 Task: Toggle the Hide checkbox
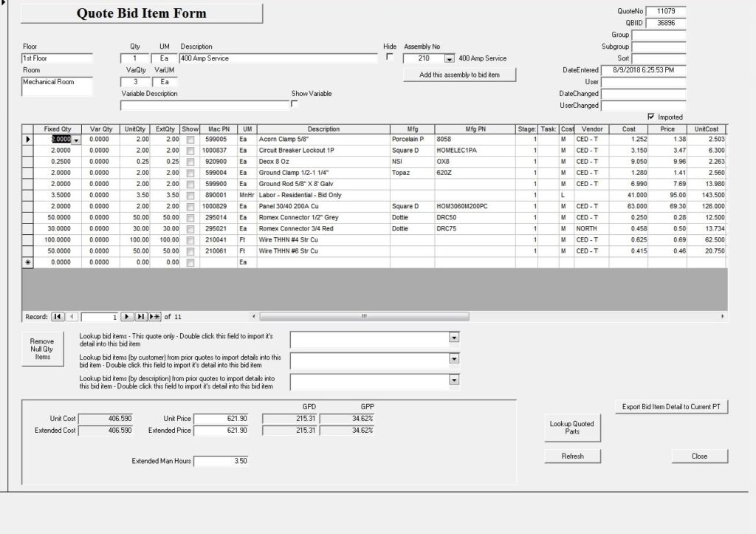(x=390, y=58)
